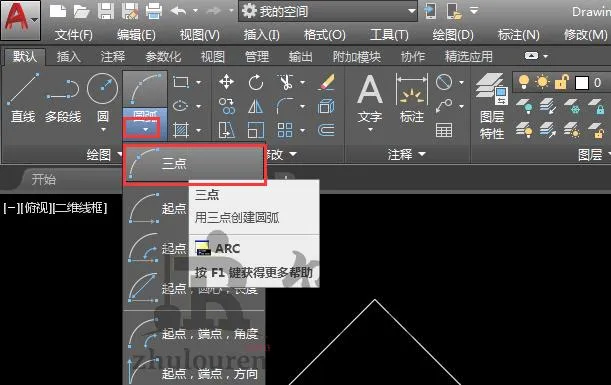Select the Rotate tool
Screen dimensions: 611x385
point(256,82)
